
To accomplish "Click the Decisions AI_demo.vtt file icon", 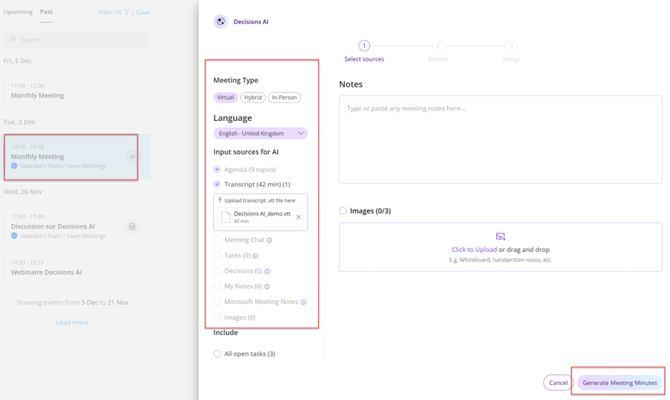I will coord(226,217).
